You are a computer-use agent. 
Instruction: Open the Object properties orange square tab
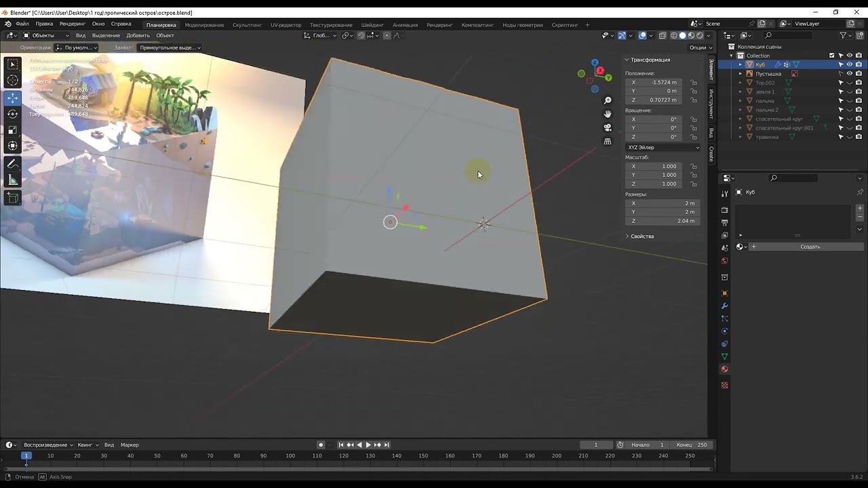(x=724, y=293)
